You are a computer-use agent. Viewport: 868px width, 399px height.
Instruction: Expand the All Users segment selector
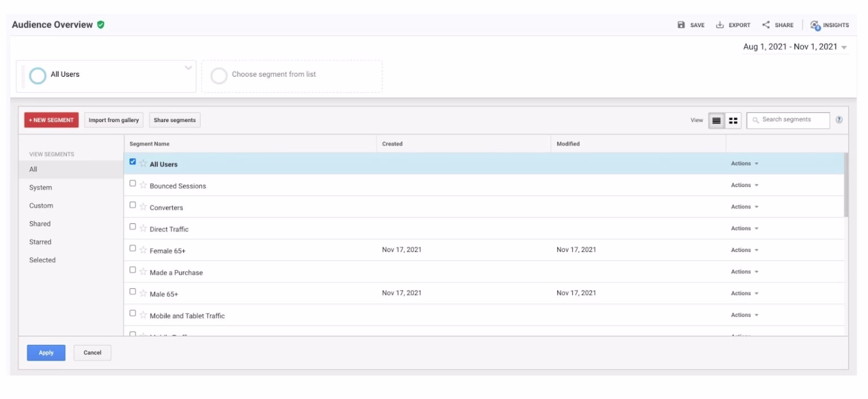pyautogui.click(x=188, y=67)
